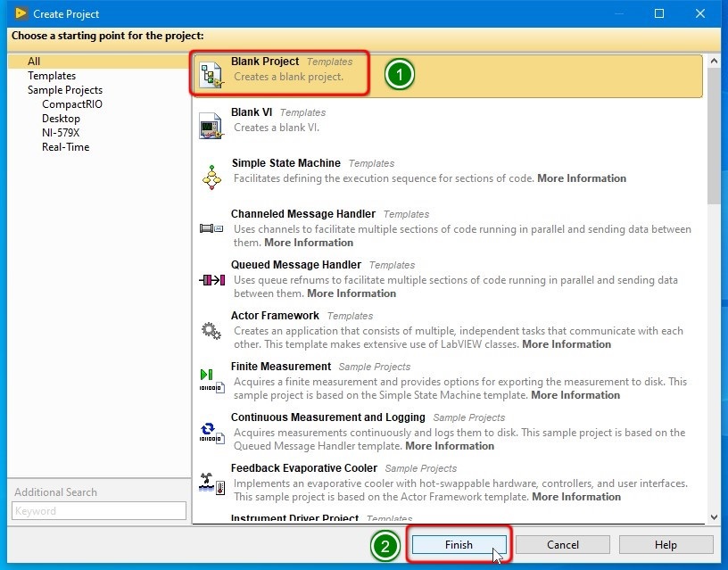The width and height of the screenshot is (728, 570).
Task: Click the Continuous Measurement and Logging icon
Action: (x=212, y=432)
